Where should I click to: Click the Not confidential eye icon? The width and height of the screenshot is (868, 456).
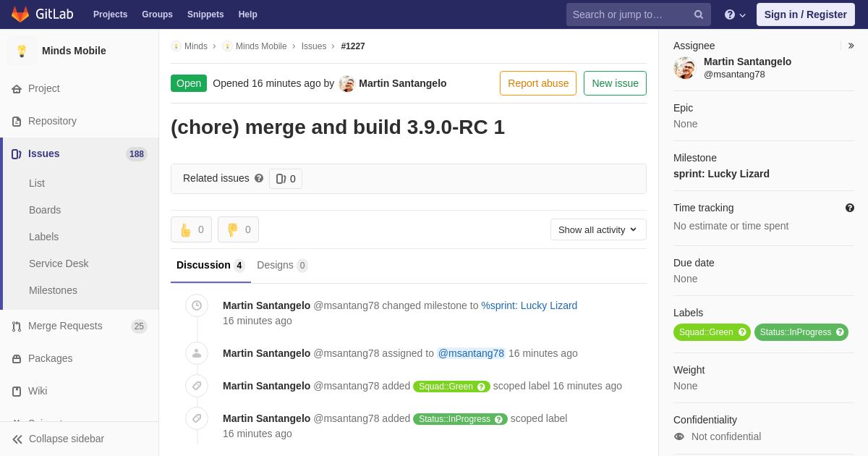679,436
